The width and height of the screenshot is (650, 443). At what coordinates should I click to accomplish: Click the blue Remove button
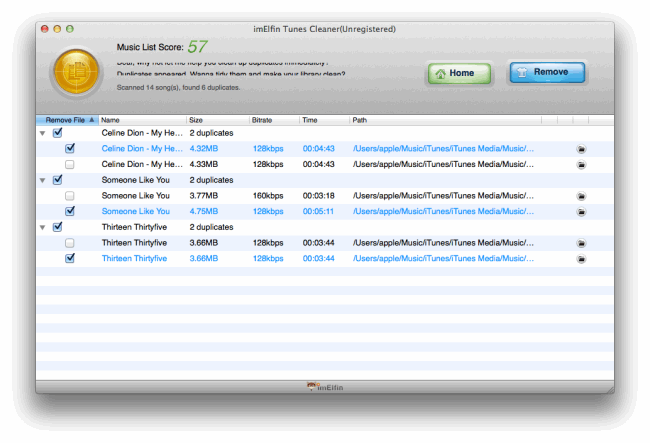tap(547, 73)
